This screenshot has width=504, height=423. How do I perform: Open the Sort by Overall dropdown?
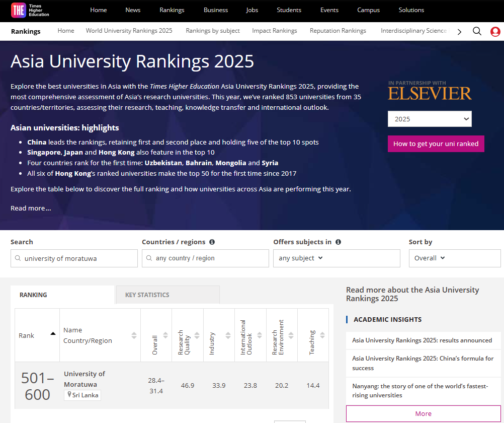(455, 258)
